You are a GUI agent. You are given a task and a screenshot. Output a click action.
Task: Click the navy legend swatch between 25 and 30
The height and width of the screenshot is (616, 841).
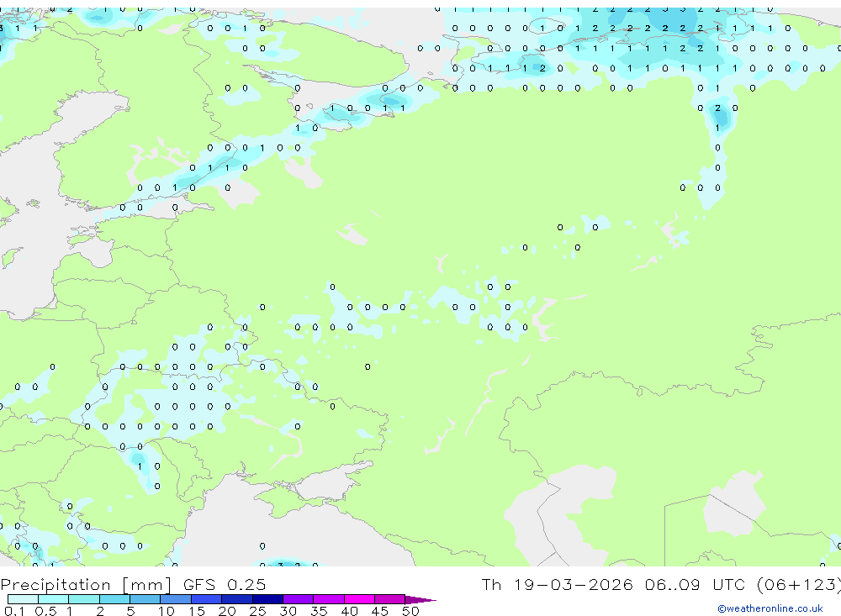coord(267,599)
